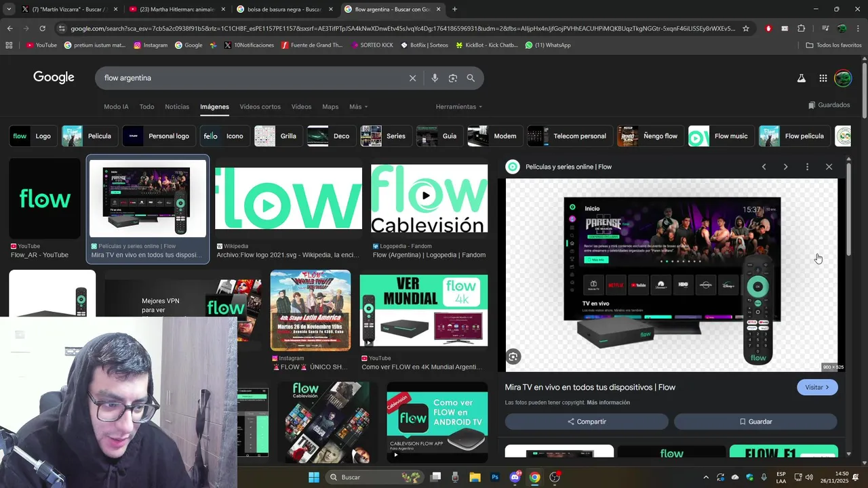Open YouTube bookmark in bookmarks bar
Image resolution: width=868 pixels, height=488 pixels.
41,45
